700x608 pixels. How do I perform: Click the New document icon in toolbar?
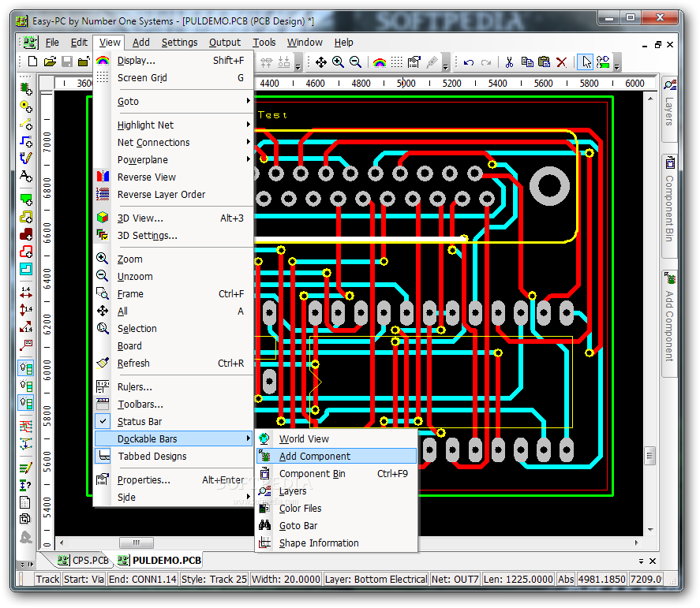[32, 62]
